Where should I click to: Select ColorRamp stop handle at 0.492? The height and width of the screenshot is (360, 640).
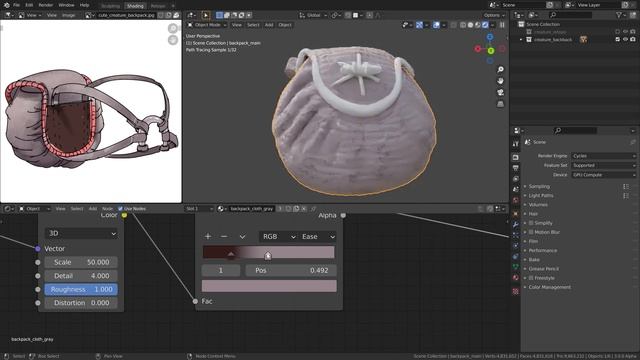268,256
